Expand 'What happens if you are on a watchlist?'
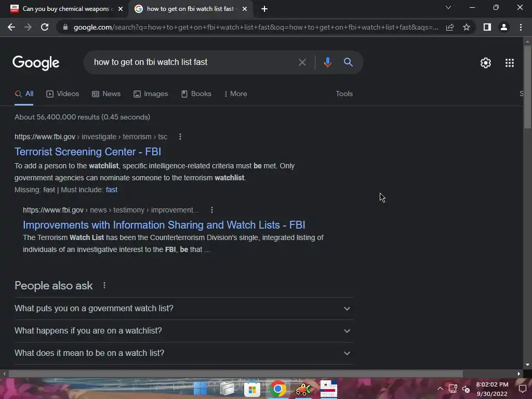532x399 pixels. [x=183, y=331]
